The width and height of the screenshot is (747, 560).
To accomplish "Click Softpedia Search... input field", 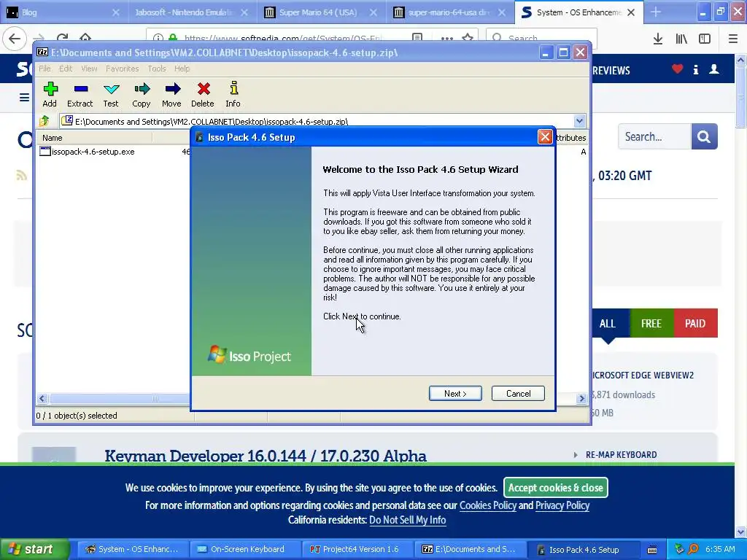I will (654, 136).
